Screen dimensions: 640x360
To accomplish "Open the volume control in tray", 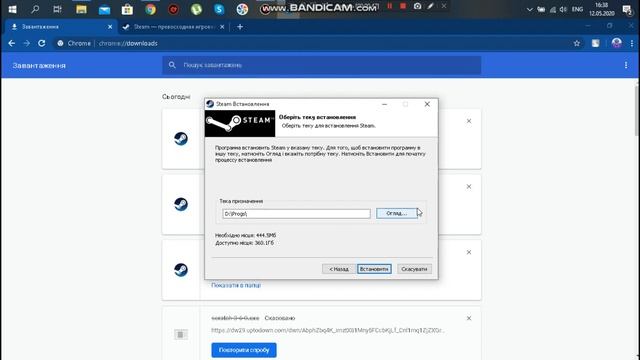I will tap(563, 9).
